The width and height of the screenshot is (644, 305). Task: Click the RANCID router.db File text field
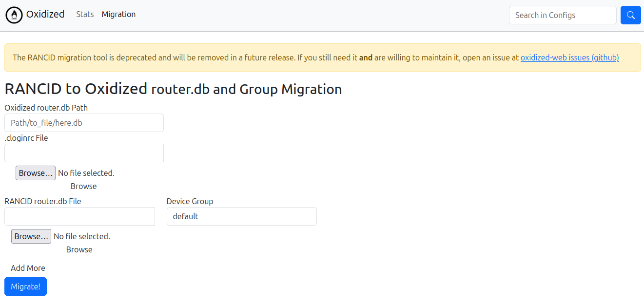tap(79, 216)
